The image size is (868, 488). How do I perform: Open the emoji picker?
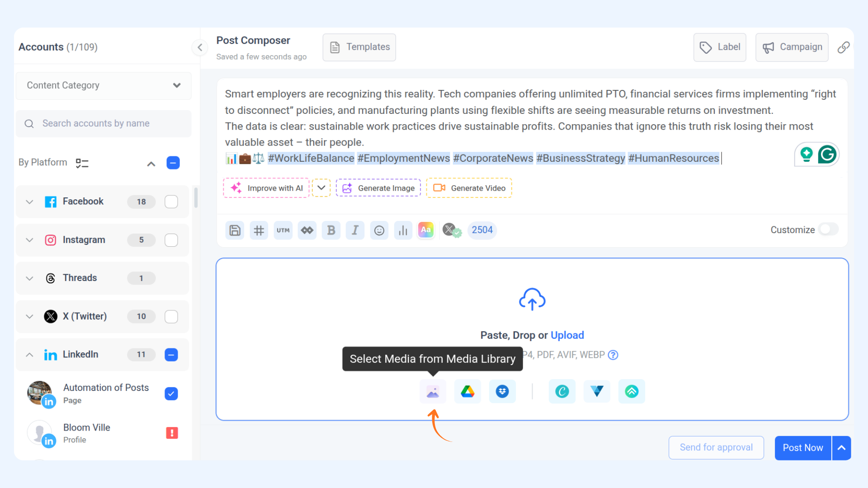tap(379, 230)
